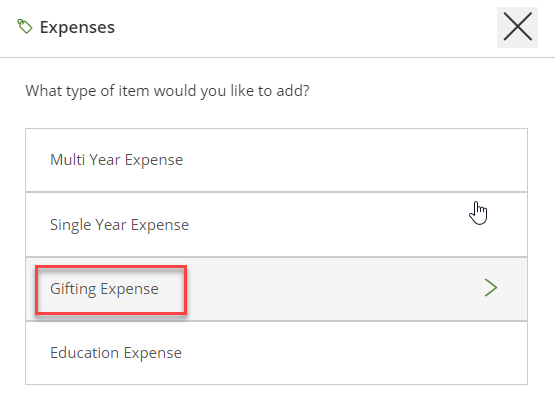The image size is (555, 415).
Task: Select Education Expense from the list
Action: tap(276, 353)
